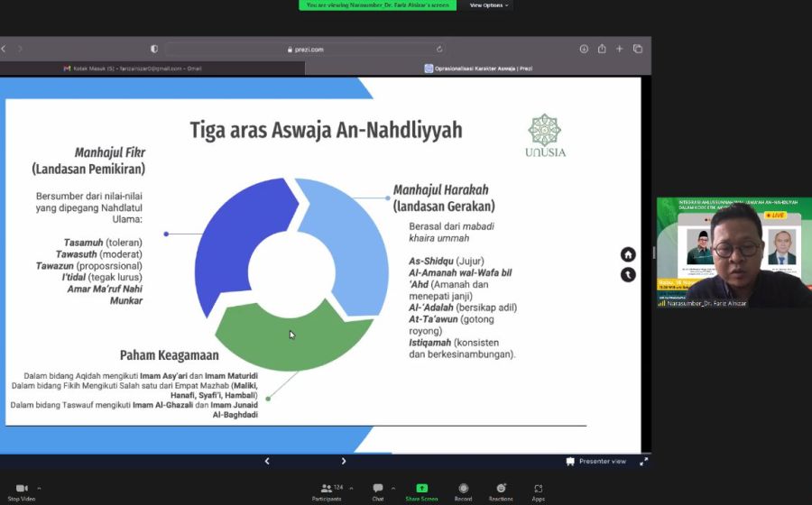Viewport: 812px width, 505px height.
Task: Click the Prezi home button
Action: [x=628, y=254]
